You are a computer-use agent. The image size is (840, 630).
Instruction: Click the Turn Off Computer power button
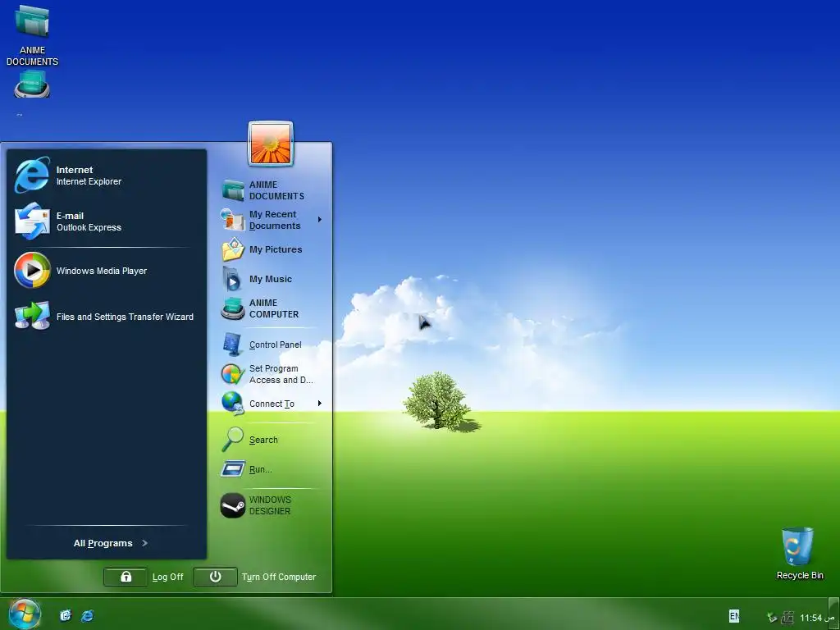(216, 577)
